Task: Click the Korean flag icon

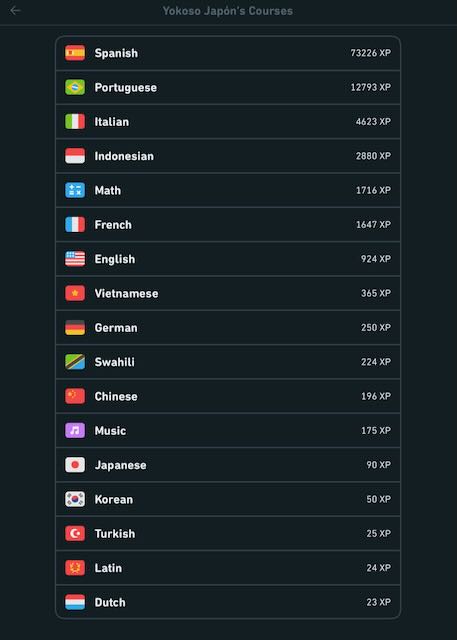Action: pyautogui.click(x=75, y=499)
